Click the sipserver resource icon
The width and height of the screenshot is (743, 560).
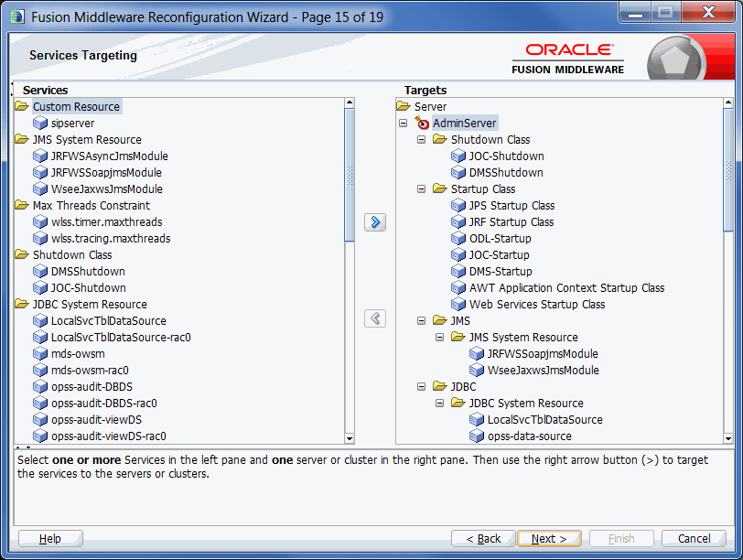pyautogui.click(x=40, y=124)
